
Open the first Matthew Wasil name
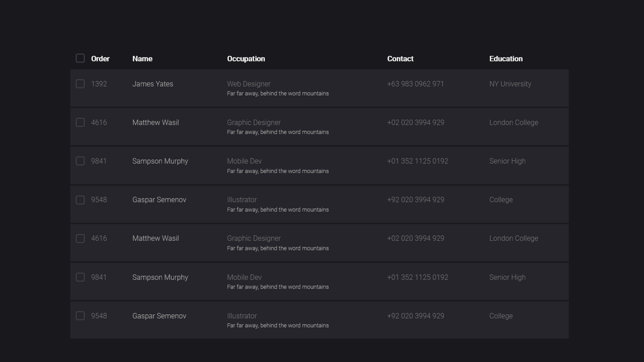155,123
